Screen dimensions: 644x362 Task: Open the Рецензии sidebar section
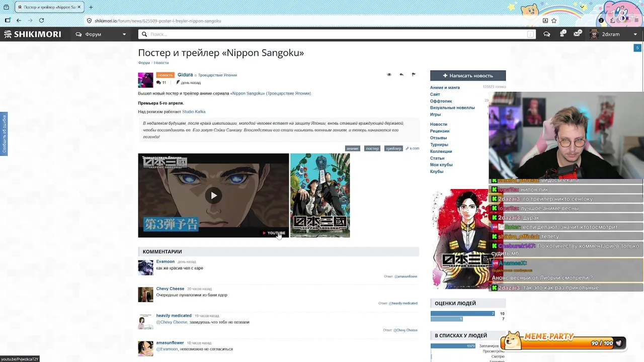[440, 131]
